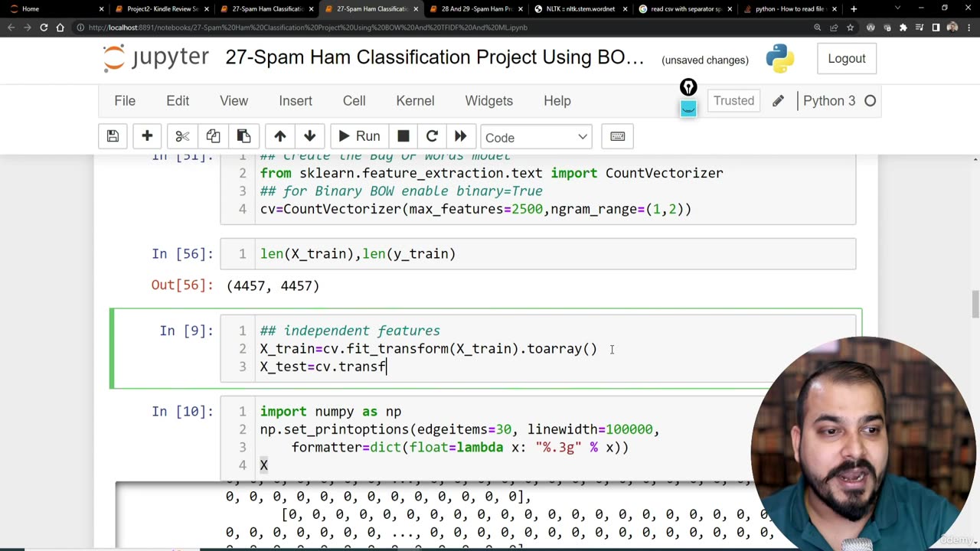Click the len(X_train),len(y_train) cell

tap(537, 253)
